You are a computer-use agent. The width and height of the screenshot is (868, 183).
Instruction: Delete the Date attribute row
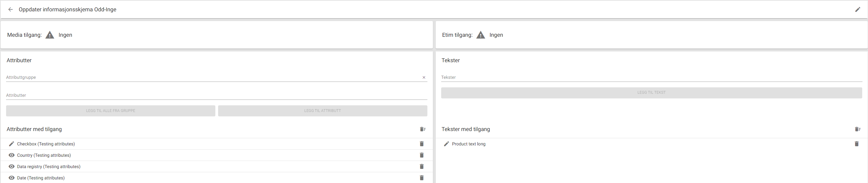[x=422, y=178]
